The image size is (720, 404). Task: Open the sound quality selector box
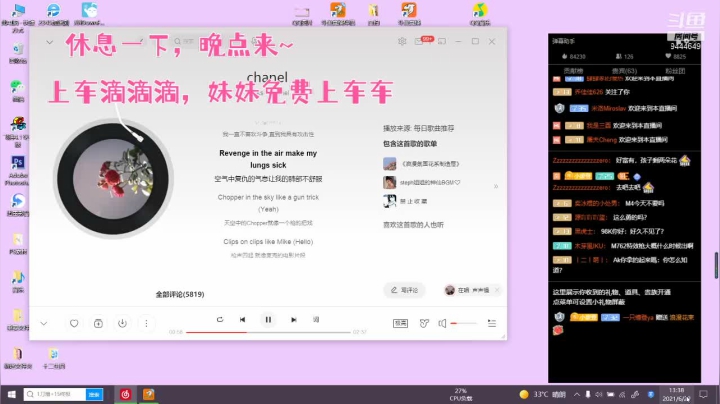pyautogui.click(x=400, y=323)
